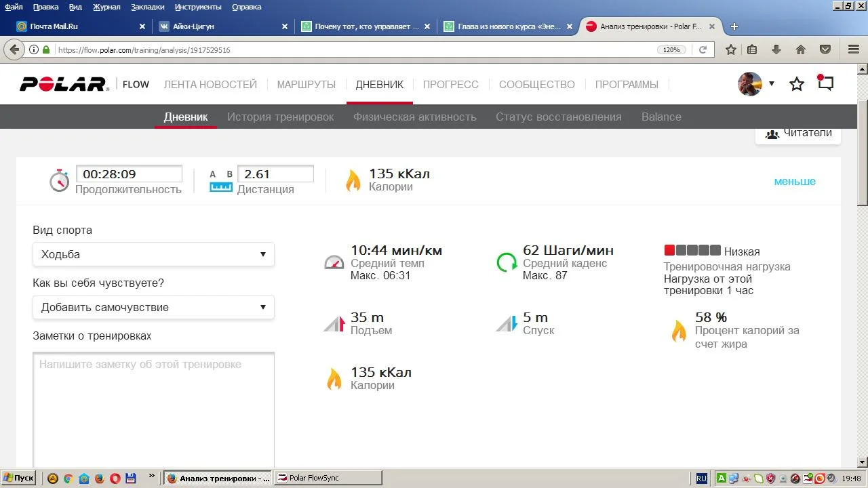
Task: Click the 120% zoom level indicator
Action: point(671,49)
